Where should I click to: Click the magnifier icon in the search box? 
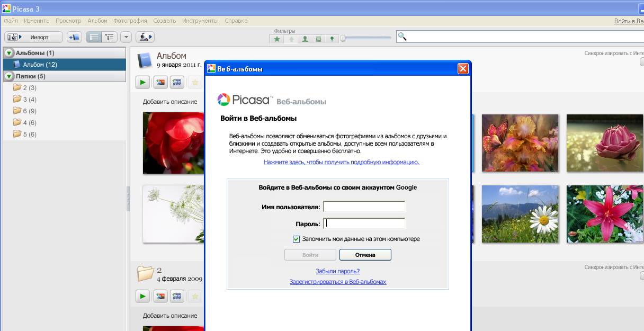pos(402,37)
